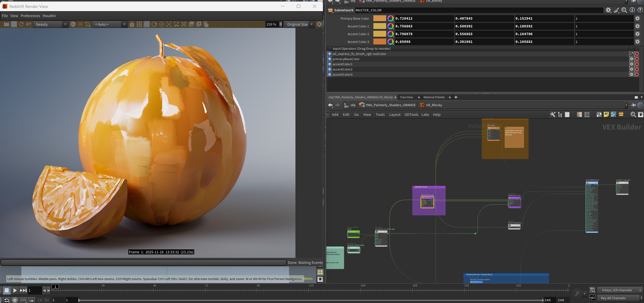Click the render clapperboard icon
Image resolution: width=644 pixels, height=303 pixels.
(x=7, y=24)
